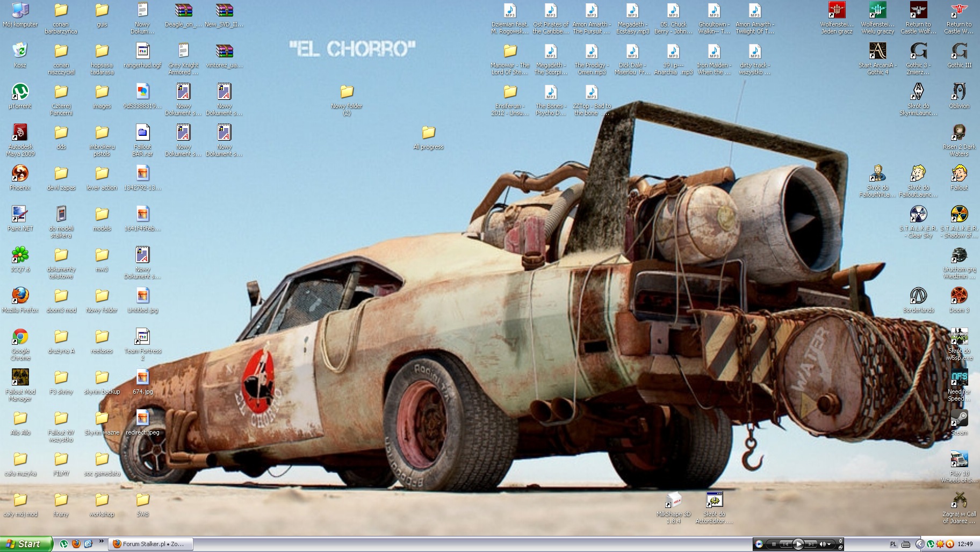Switch to Forum Stalker.pl Firefox window
This screenshot has height=552, width=980.
coord(152,544)
